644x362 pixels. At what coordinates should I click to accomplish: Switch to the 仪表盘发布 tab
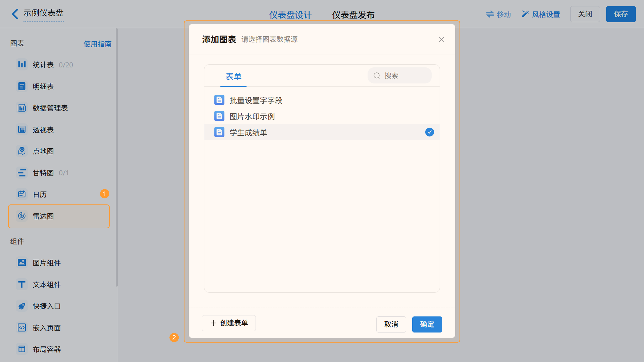point(353,15)
